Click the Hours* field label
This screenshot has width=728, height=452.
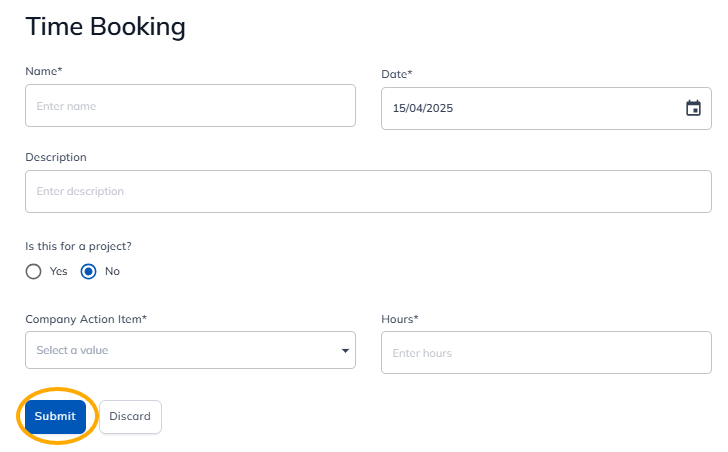tap(400, 319)
